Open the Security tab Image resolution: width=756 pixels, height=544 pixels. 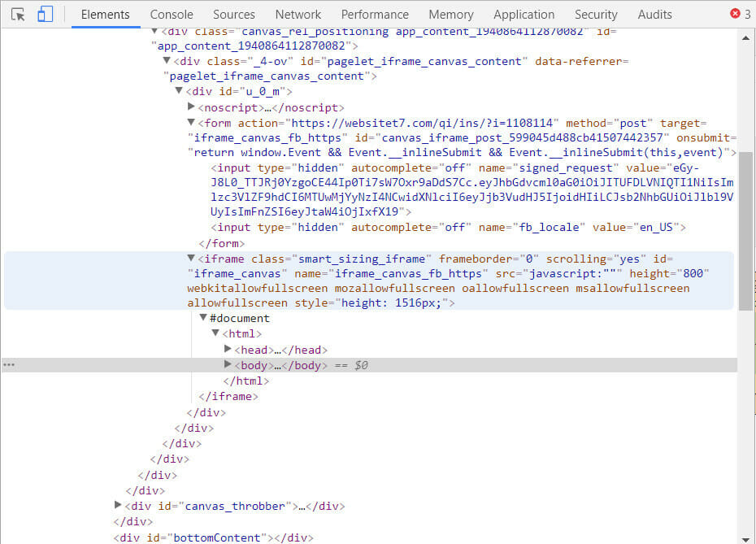595,15
